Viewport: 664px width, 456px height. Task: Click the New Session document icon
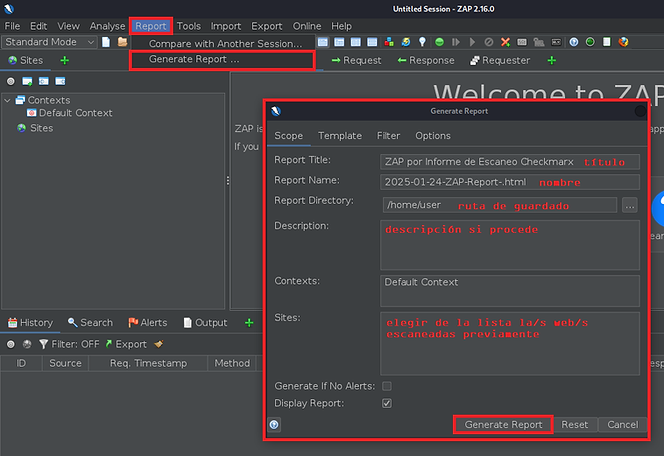pos(106,42)
